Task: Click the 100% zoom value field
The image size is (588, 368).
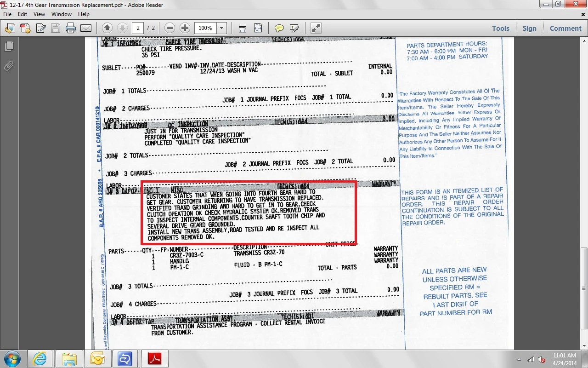Action: pyautogui.click(x=205, y=28)
